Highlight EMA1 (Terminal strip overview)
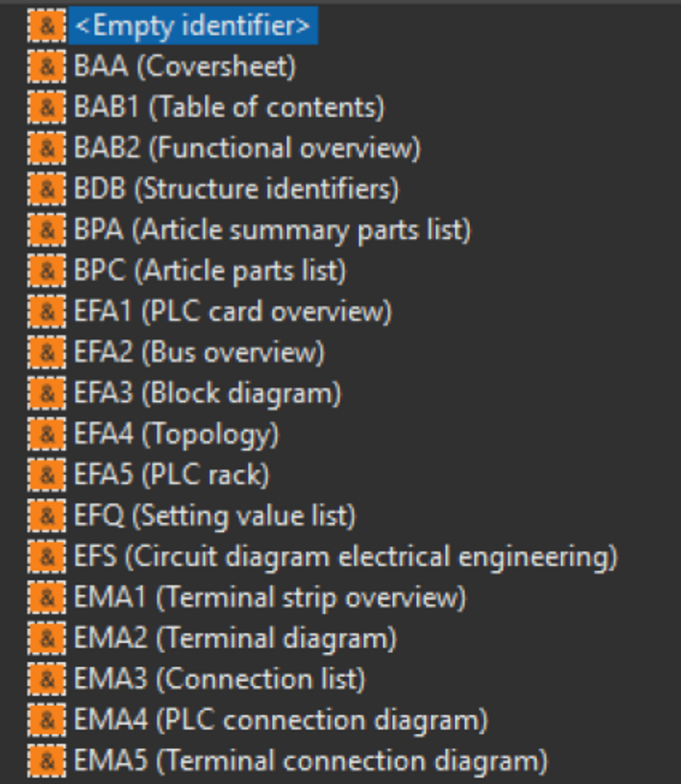Screen dimensions: 681x784 coord(269,598)
